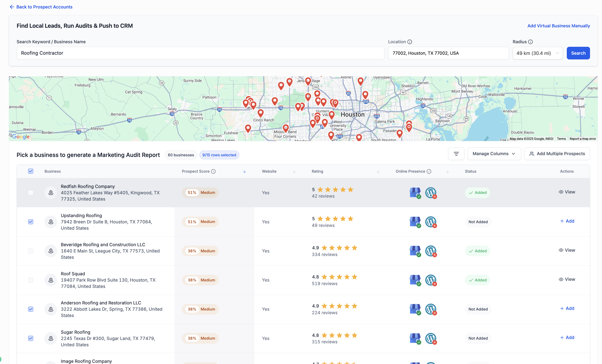Click the Location info icon
The height and width of the screenshot is (364, 602).
pyautogui.click(x=410, y=42)
